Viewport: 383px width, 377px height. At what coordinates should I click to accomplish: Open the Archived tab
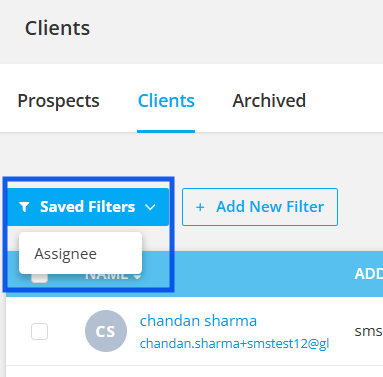tap(269, 101)
